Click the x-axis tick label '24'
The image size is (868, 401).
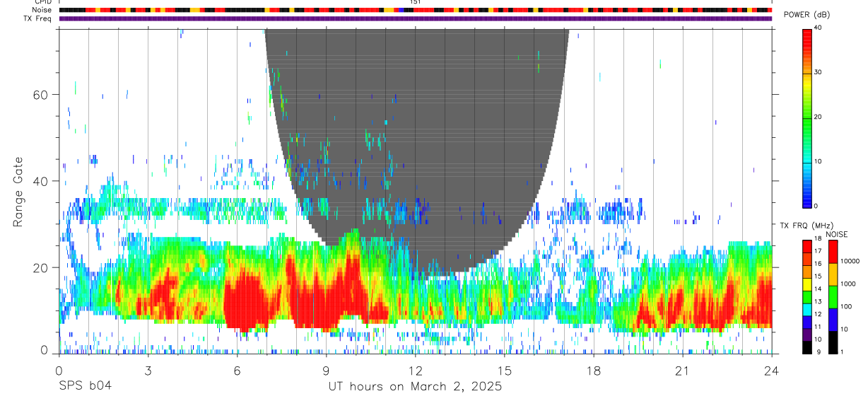click(772, 371)
